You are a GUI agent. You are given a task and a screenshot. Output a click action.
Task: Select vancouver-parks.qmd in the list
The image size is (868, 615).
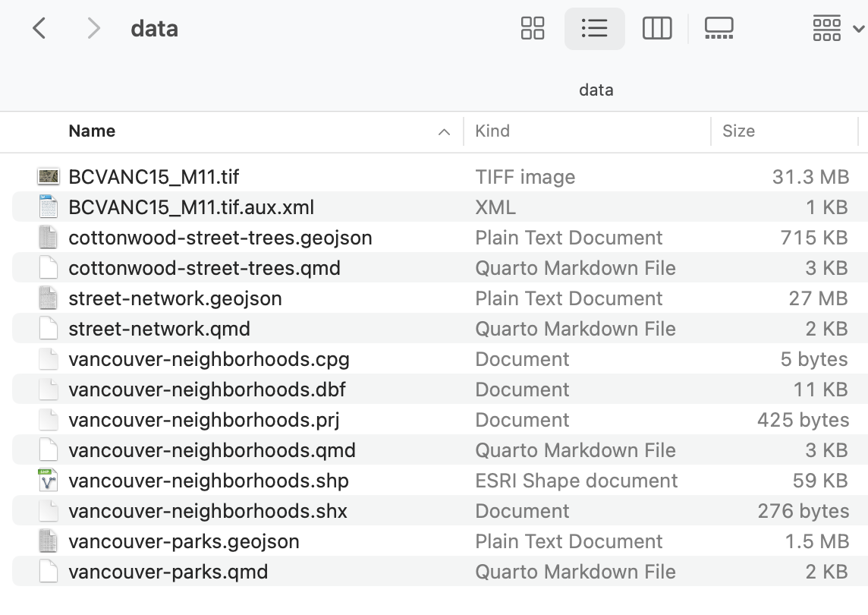click(168, 572)
